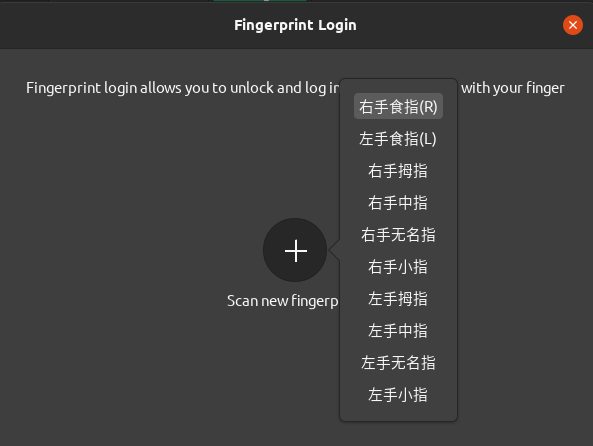This screenshot has width=593, height=446.
Task: Select 右手无名指 right ring finger entry
Action: click(x=398, y=235)
